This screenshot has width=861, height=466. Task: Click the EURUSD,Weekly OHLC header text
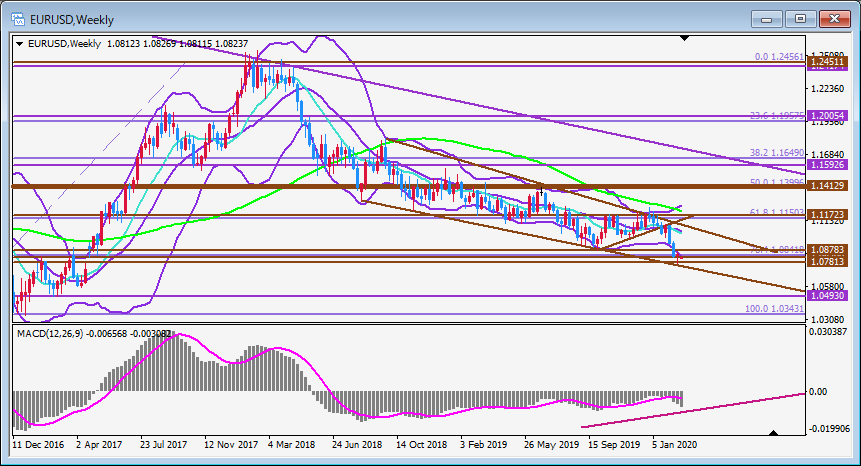(x=138, y=43)
